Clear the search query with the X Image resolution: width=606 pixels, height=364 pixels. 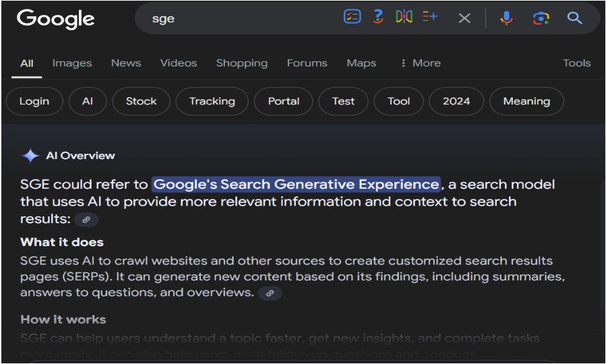pos(464,18)
